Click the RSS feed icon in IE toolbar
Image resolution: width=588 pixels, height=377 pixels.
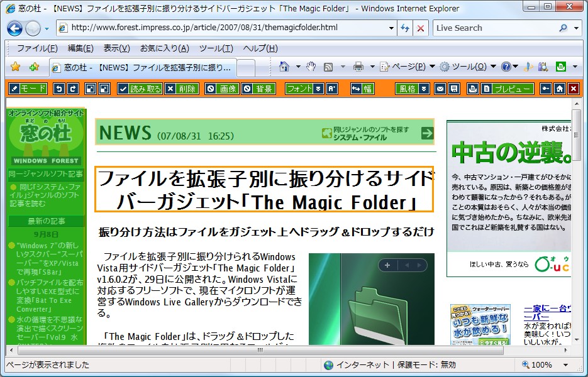click(x=327, y=66)
